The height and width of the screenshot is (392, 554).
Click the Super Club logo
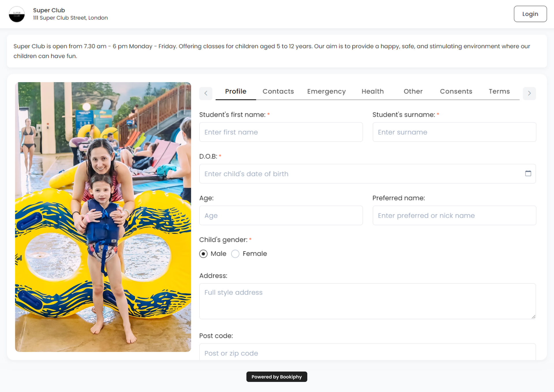tap(17, 14)
